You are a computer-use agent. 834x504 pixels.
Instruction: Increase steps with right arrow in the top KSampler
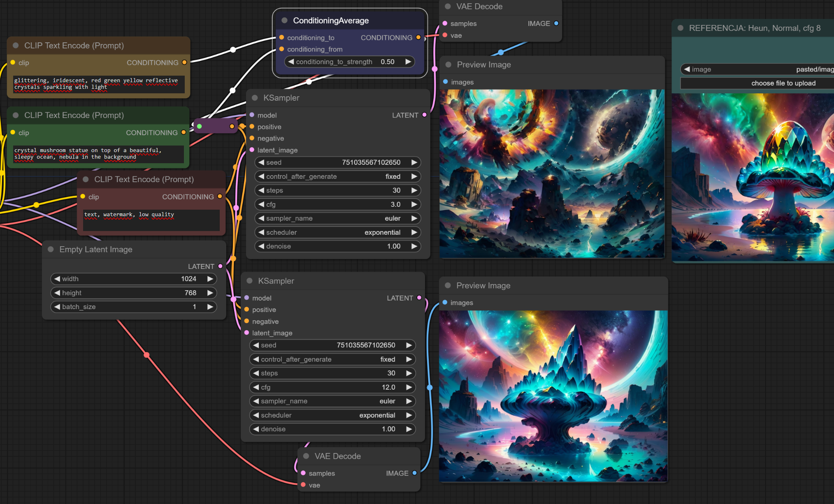(414, 190)
